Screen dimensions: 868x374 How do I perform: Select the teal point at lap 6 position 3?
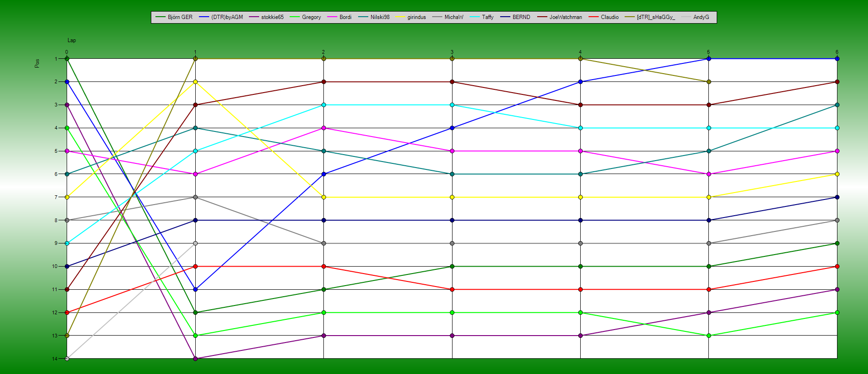click(837, 105)
